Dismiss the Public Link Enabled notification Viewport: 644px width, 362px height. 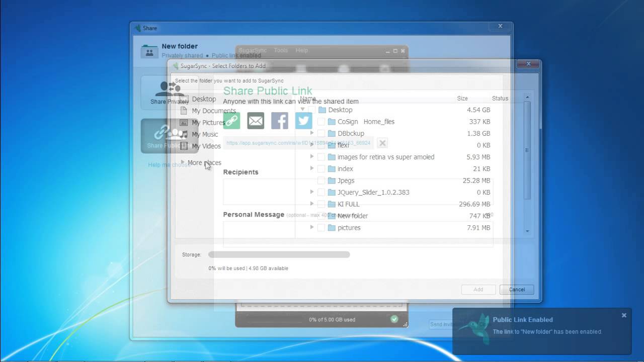(x=624, y=315)
